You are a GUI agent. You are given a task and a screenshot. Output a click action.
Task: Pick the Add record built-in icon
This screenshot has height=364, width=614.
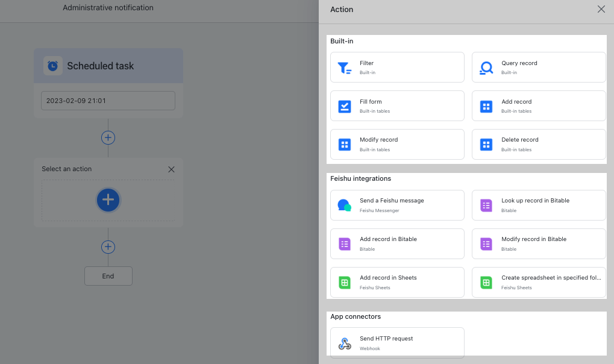(x=486, y=106)
